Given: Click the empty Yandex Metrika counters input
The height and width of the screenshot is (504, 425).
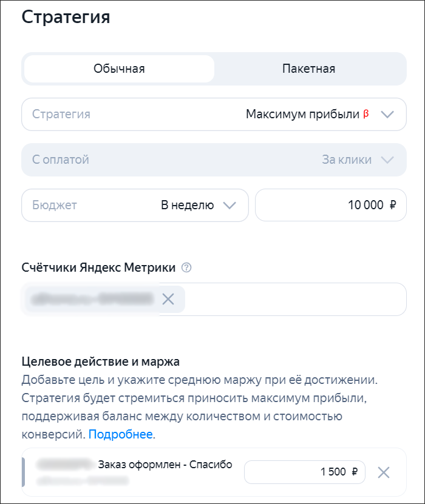Looking at the screenshot, I should 291,299.
